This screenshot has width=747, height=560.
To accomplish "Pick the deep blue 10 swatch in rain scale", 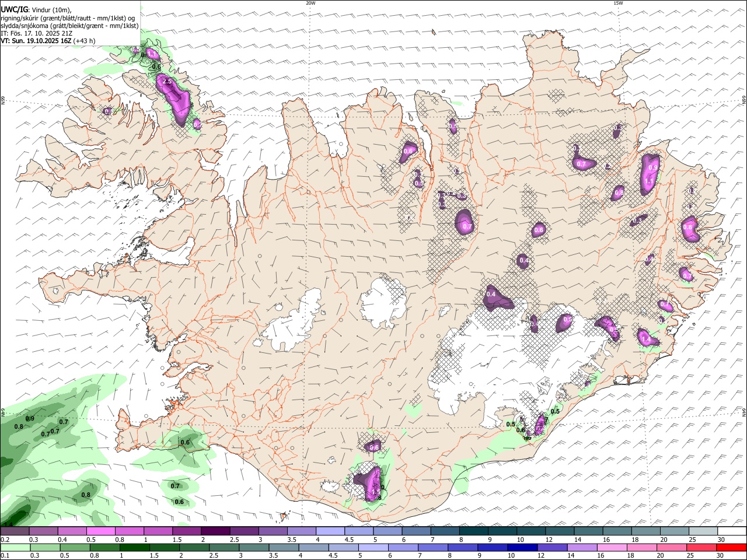I will point(522,547).
